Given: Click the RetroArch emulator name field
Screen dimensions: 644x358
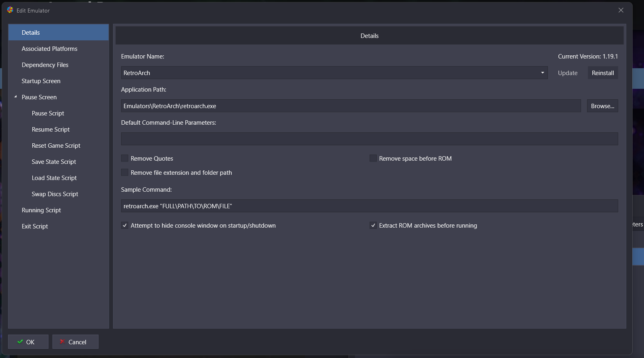Looking at the screenshot, I should pos(334,73).
